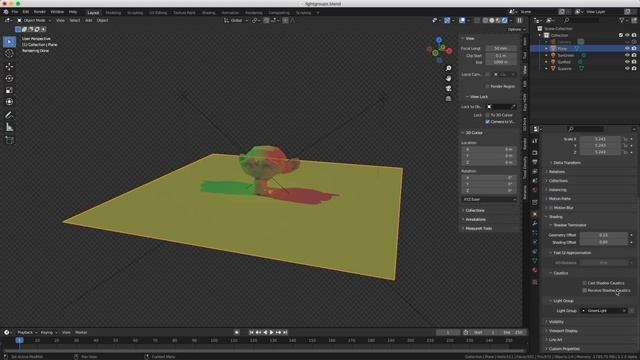
Task: Toggle visibility eye of Plane object
Action: pyautogui.click(x=627, y=48)
